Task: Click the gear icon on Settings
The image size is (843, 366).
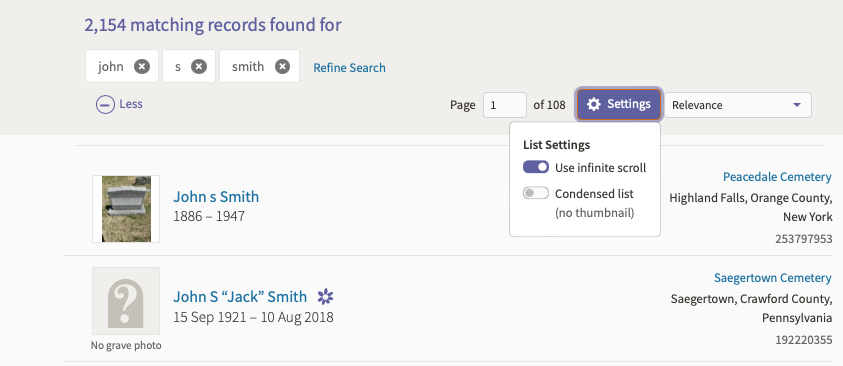Action: (x=594, y=104)
